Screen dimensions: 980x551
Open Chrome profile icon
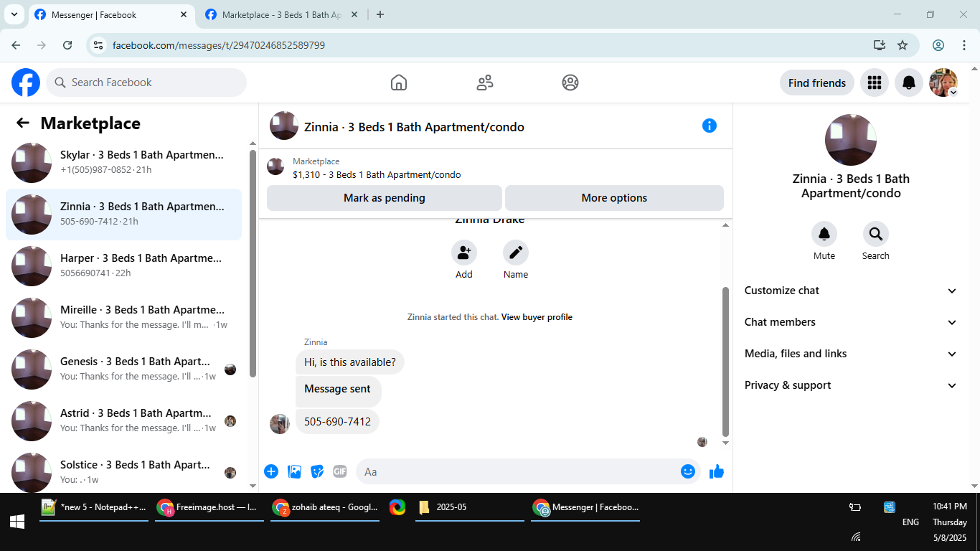tap(938, 45)
